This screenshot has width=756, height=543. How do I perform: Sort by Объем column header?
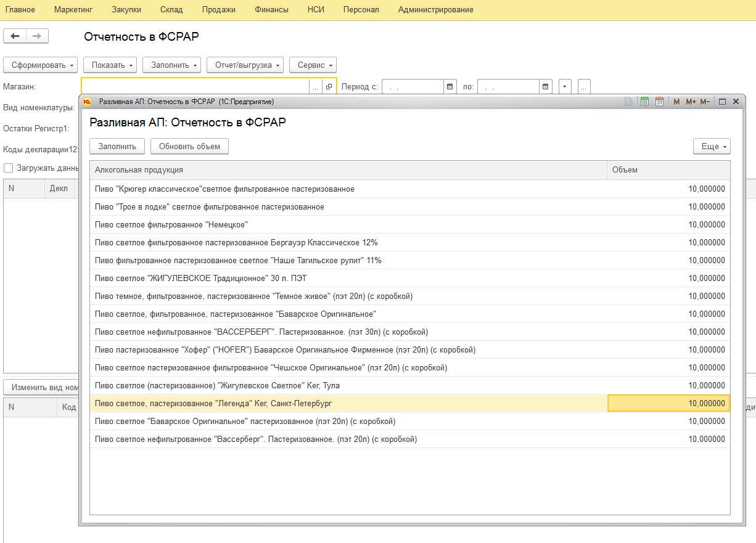click(668, 170)
